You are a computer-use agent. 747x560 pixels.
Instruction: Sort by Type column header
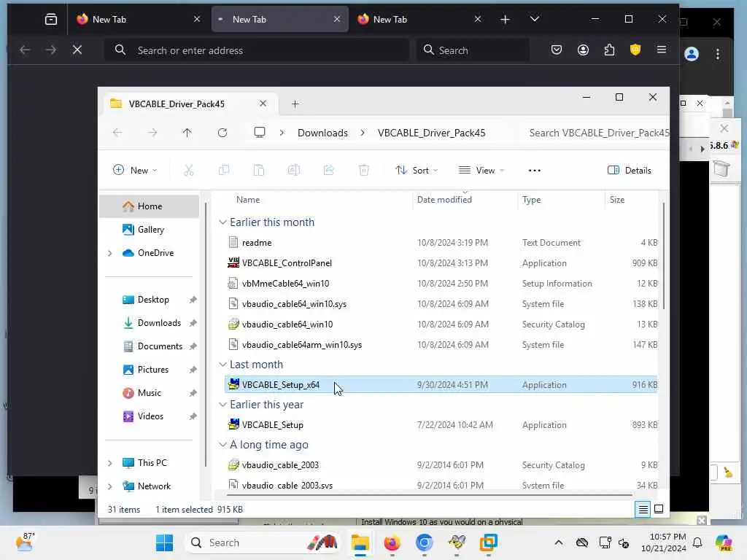coord(560,200)
